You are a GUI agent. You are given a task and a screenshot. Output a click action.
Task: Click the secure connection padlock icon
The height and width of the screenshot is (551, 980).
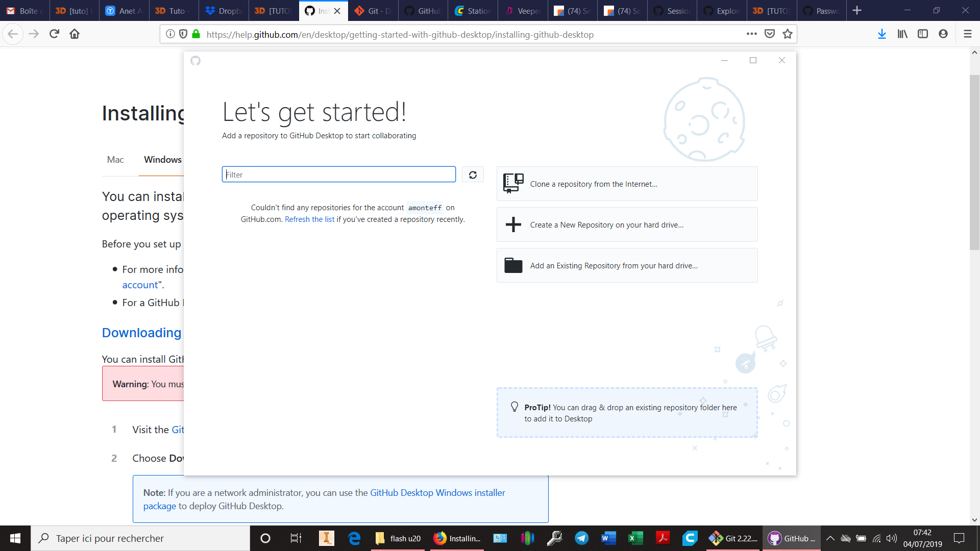coord(196,34)
